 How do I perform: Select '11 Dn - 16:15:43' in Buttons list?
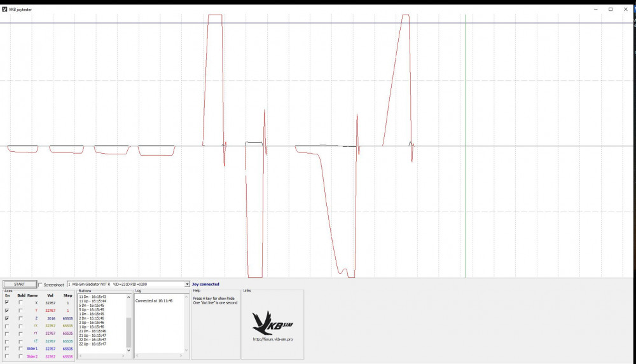92,297
